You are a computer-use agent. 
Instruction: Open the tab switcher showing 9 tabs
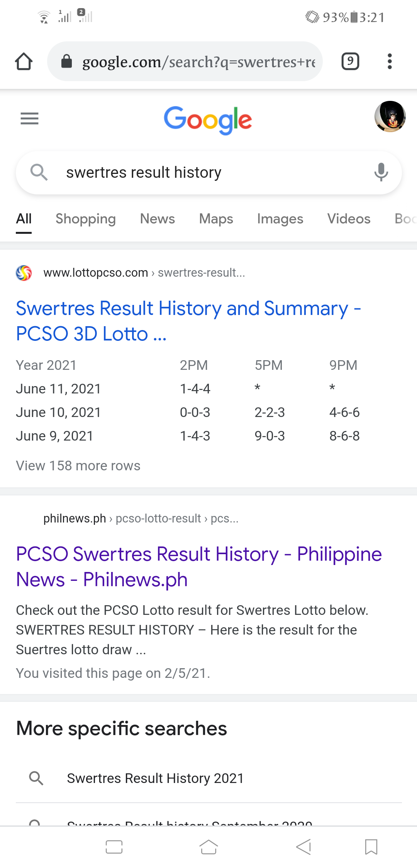coord(350,61)
